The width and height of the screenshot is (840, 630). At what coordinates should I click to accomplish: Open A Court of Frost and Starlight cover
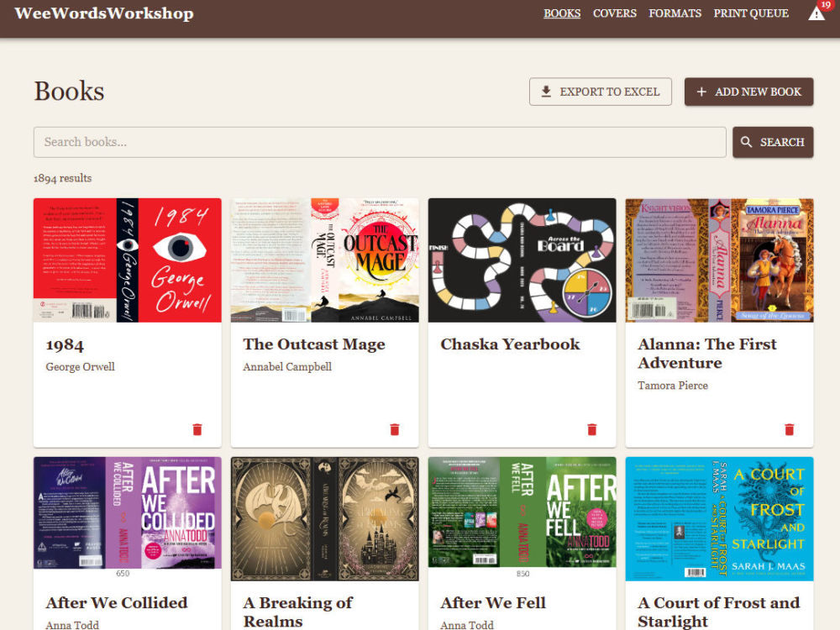coord(720,518)
